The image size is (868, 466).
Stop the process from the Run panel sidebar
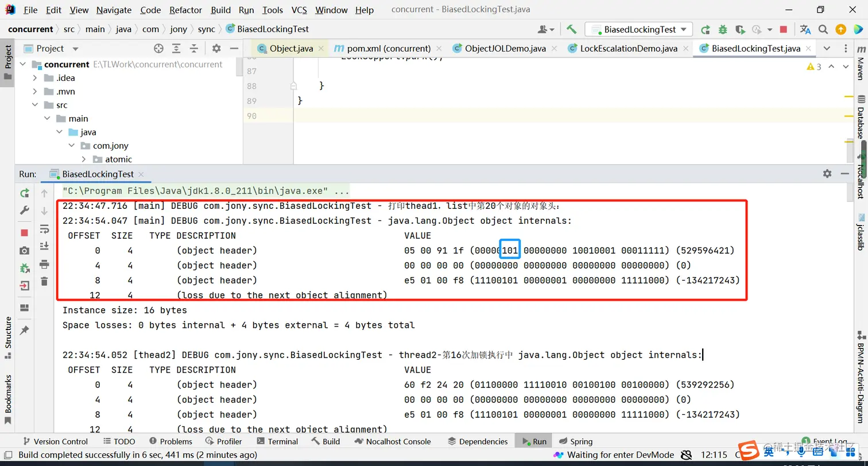24,232
